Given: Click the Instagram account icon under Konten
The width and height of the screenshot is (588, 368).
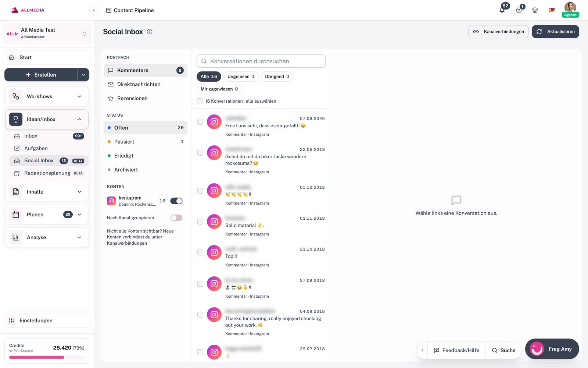Looking at the screenshot, I should [x=111, y=201].
